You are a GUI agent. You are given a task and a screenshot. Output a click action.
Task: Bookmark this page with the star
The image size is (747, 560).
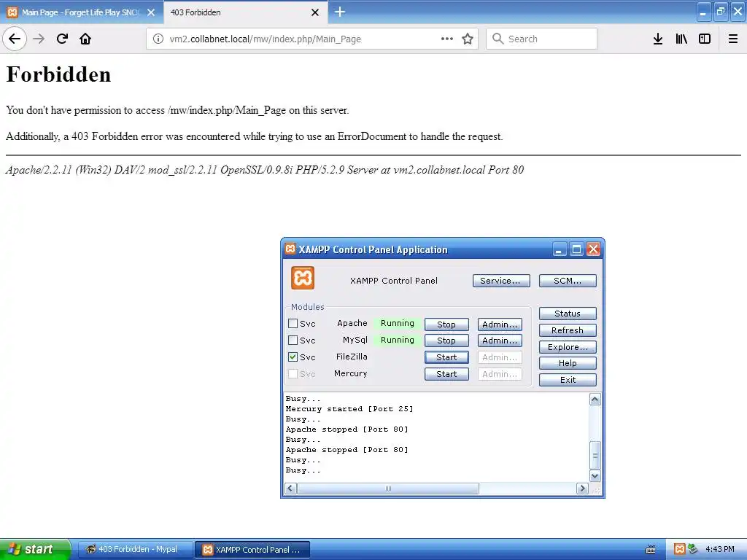pos(468,39)
